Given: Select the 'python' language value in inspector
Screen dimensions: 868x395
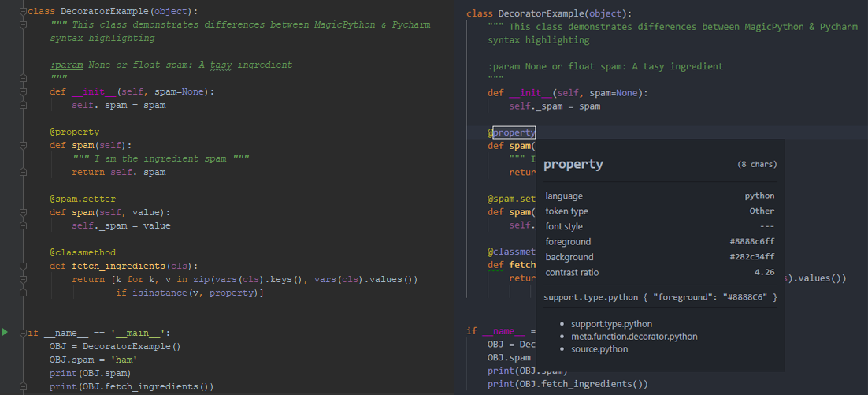Looking at the screenshot, I should coord(759,196).
